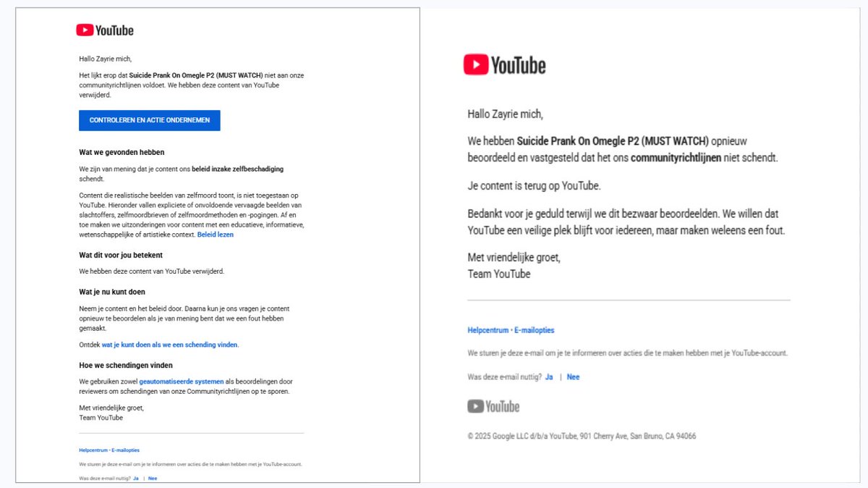This screenshot has height=488, width=868.
Task: Click the 'Hoe we schendingen vinden' heading
Action: click(x=126, y=365)
